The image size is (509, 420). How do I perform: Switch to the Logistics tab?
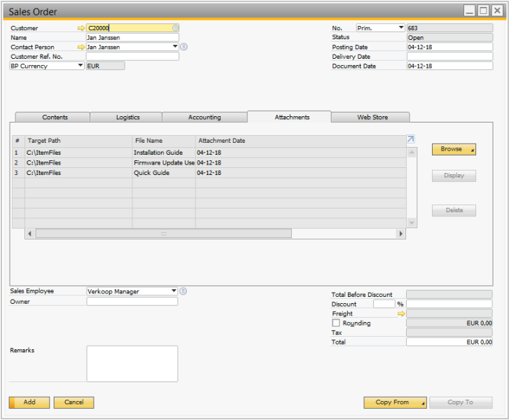[x=127, y=117]
